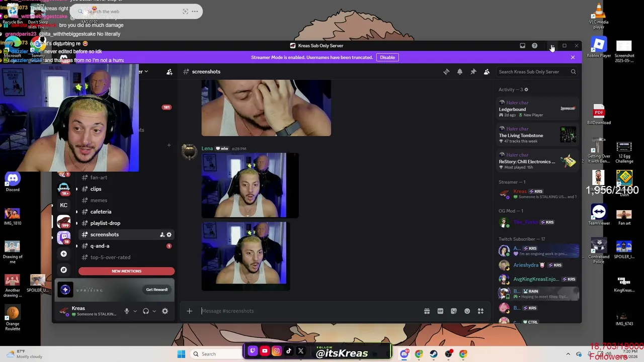Open the sticker picker

point(454,311)
